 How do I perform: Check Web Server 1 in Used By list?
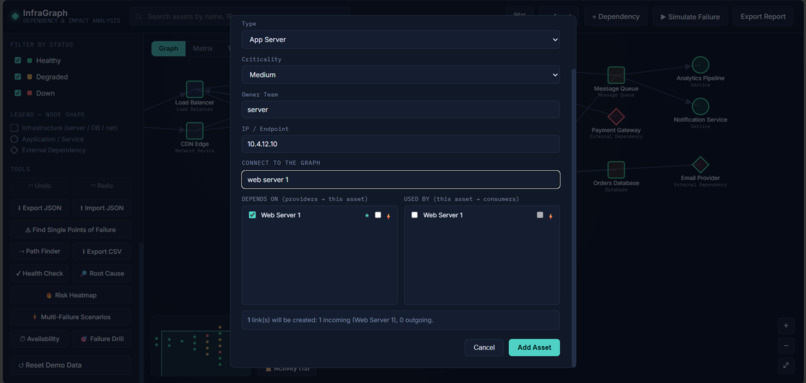[x=414, y=215]
